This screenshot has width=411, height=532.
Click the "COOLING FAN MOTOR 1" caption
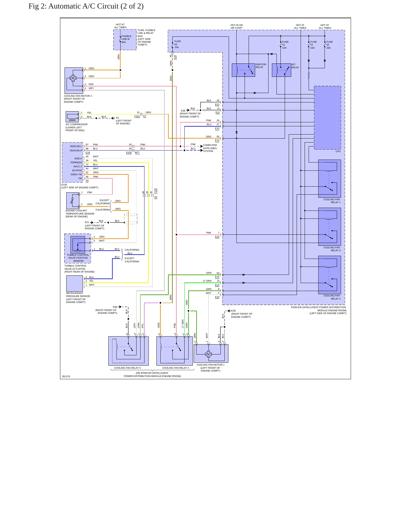pyautogui.click(x=210, y=368)
